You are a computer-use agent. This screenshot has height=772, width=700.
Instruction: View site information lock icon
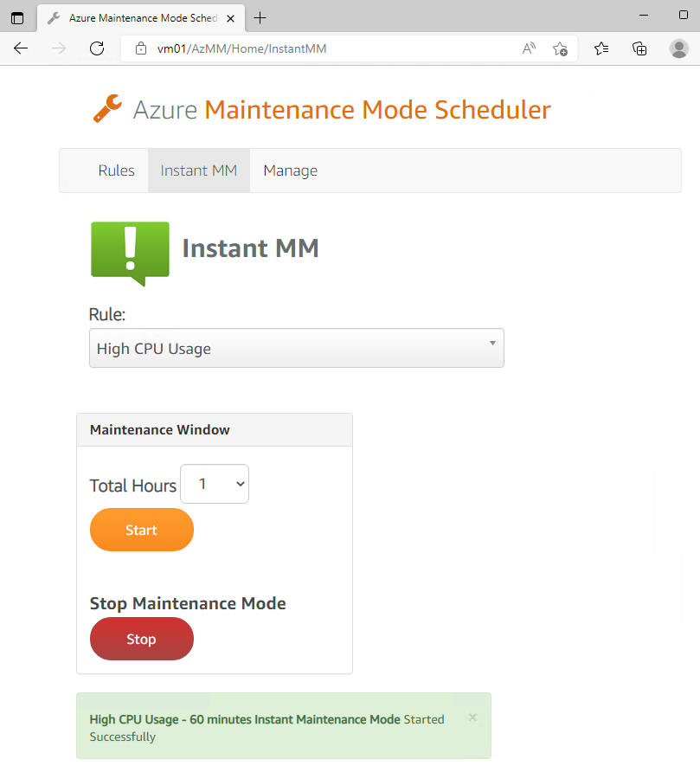141,48
